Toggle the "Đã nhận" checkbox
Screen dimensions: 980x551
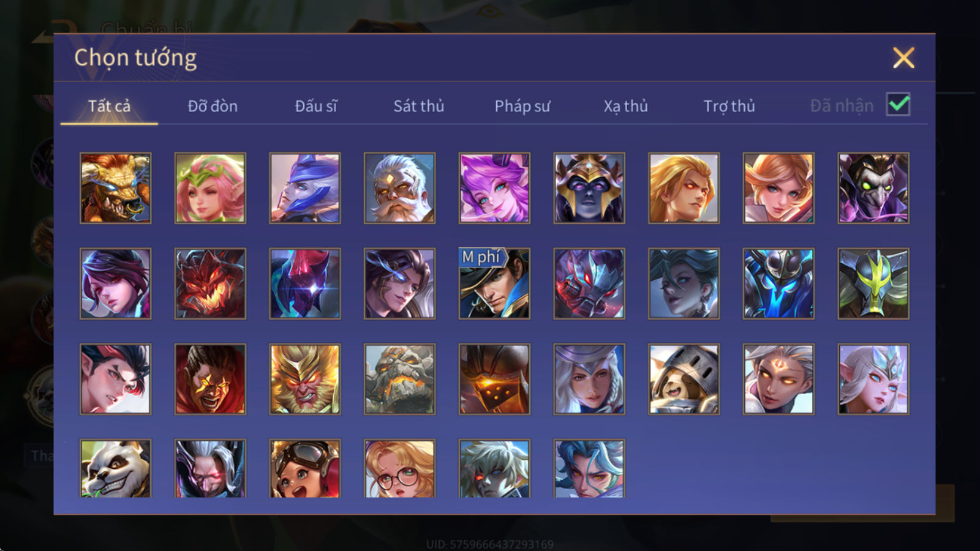point(898,105)
